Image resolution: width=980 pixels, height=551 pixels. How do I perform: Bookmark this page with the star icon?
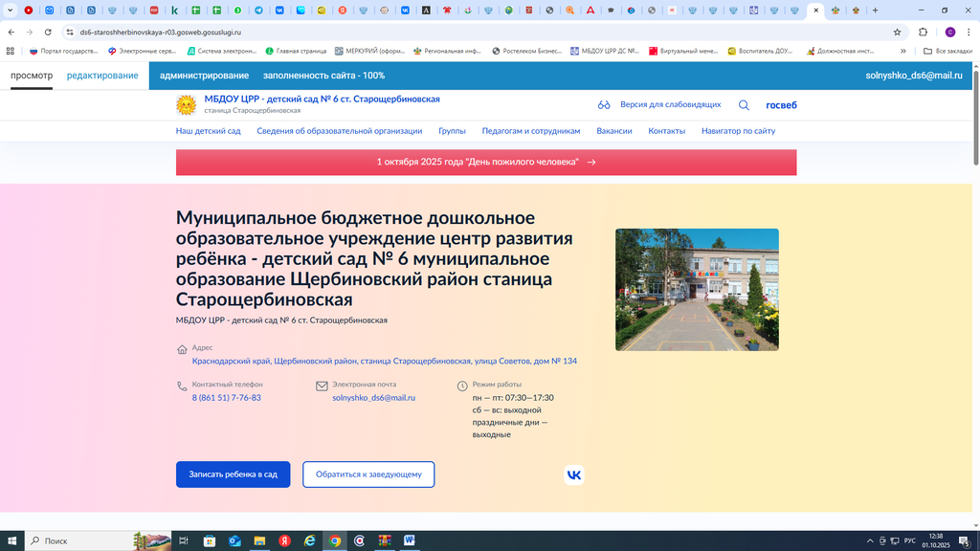[897, 32]
